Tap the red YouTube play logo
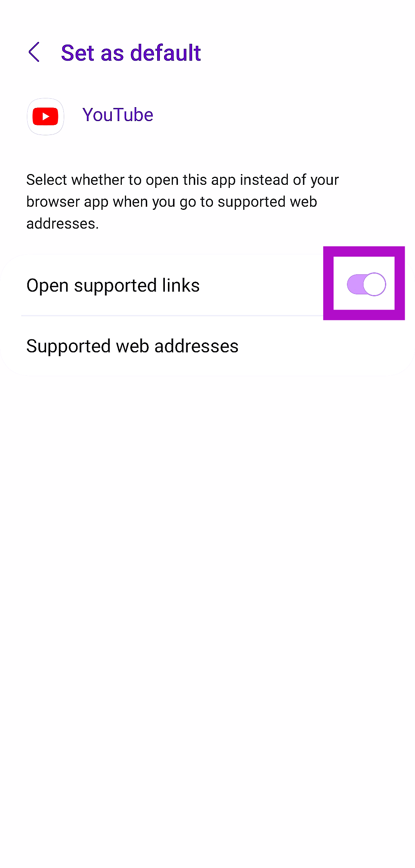The height and width of the screenshot is (868, 415). point(45,116)
